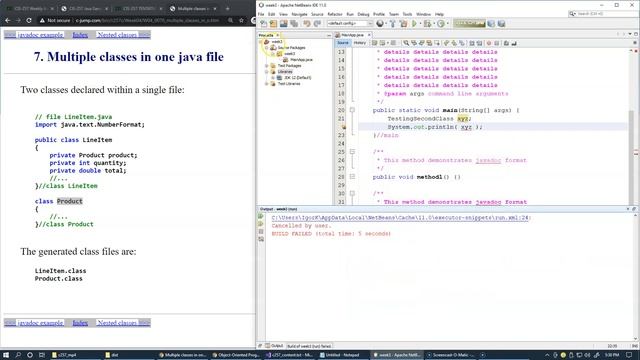This screenshot has height=360, width=640.
Task: Open the Windows Start menu
Action: (6, 355)
